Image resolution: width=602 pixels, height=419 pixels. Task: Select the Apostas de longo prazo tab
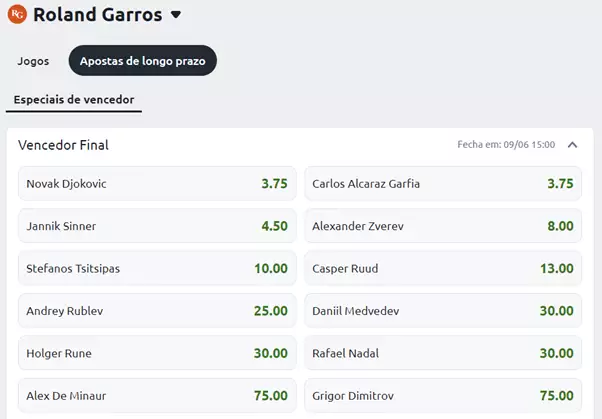pos(142,61)
